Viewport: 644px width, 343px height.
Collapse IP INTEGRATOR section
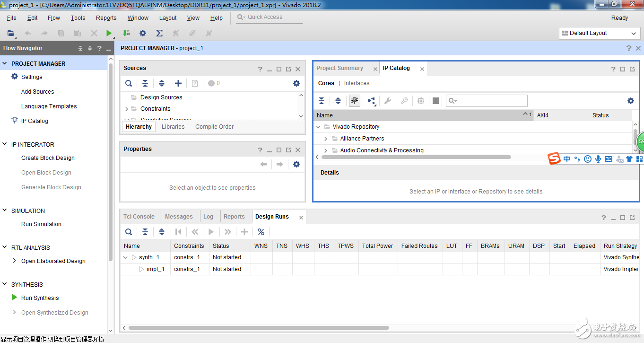pyautogui.click(x=5, y=144)
